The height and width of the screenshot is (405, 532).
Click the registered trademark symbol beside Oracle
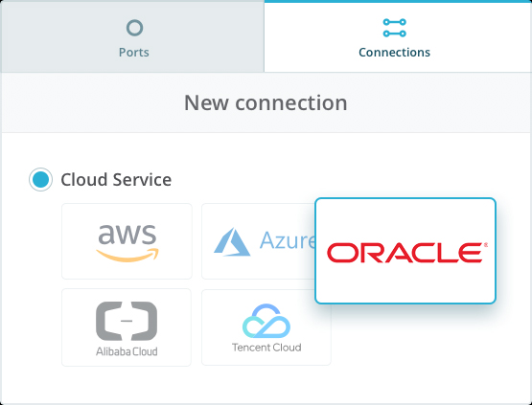pos(486,244)
